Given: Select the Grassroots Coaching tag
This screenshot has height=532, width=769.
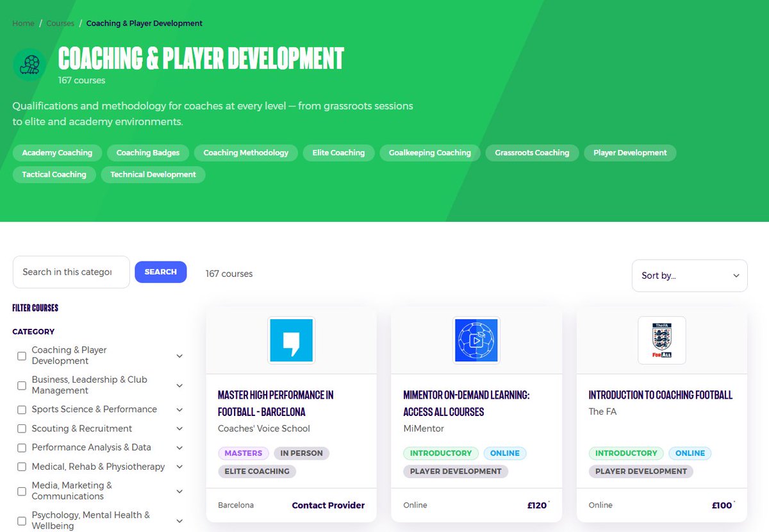Looking at the screenshot, I should point(532,153).
